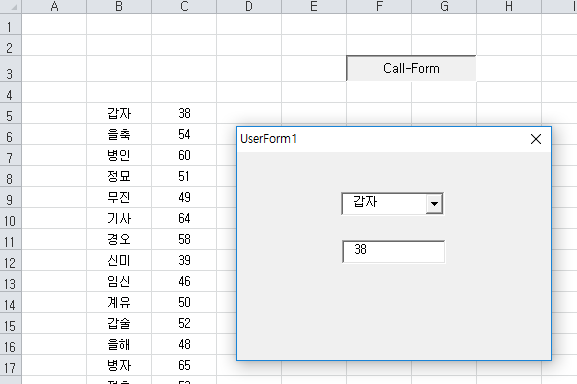Select row 2 header

pos(10,45)
